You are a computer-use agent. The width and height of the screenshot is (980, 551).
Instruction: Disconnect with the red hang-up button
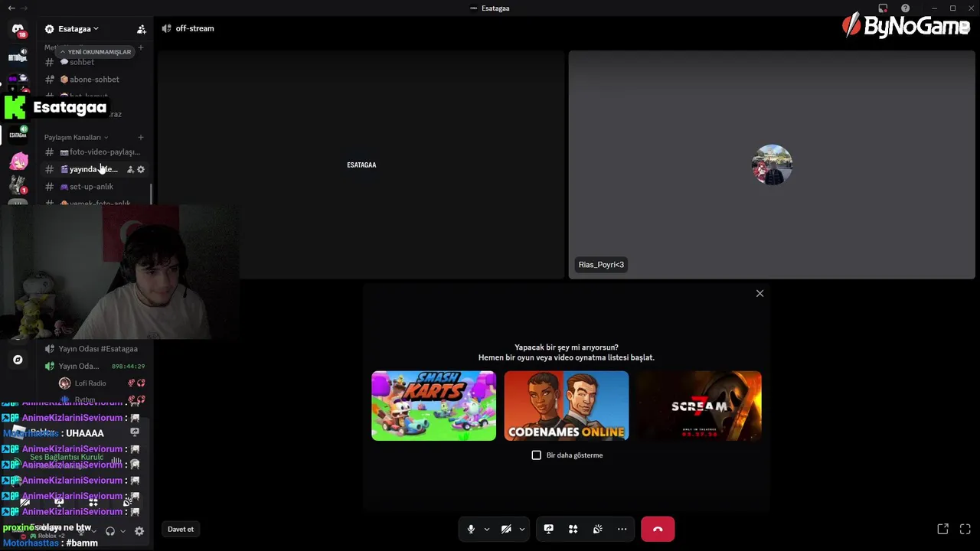click(658, 529)
